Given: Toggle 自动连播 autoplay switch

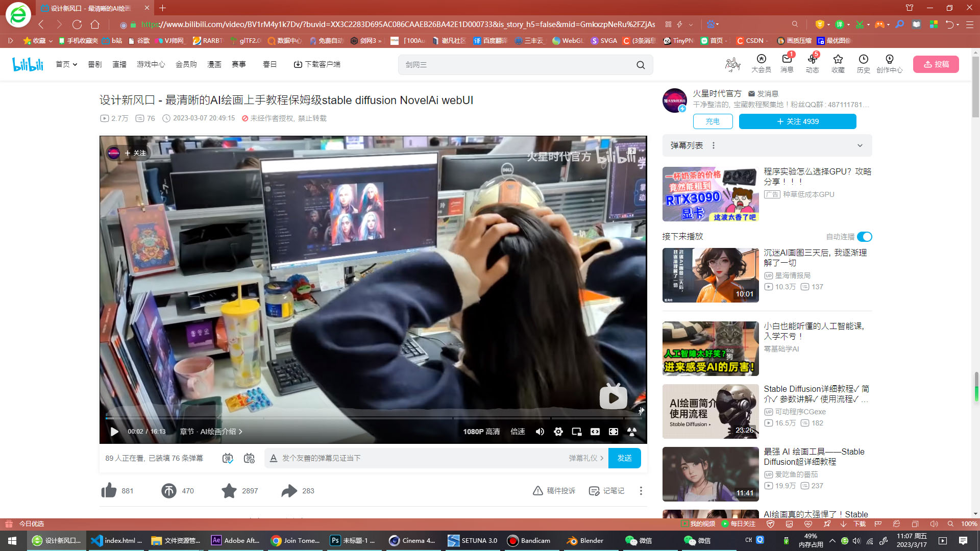Looking at the screenshot, I should pyautogui.click(x=865, y=237).
